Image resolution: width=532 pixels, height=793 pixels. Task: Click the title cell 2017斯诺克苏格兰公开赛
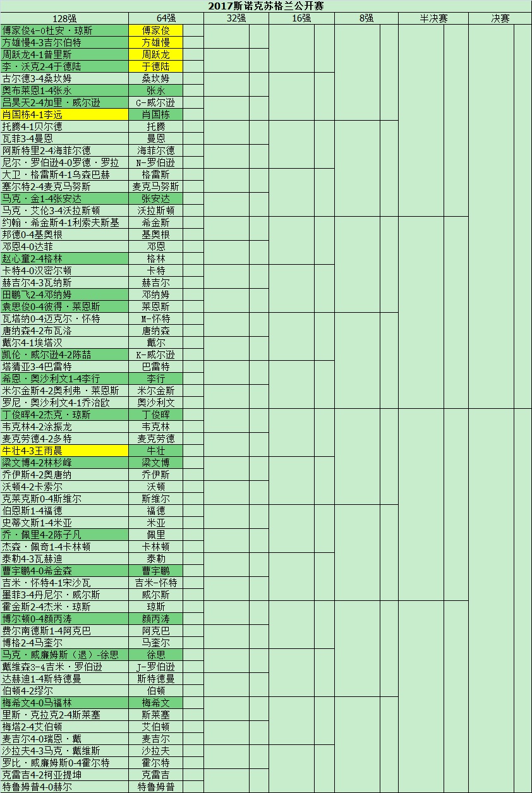[265, 6]
